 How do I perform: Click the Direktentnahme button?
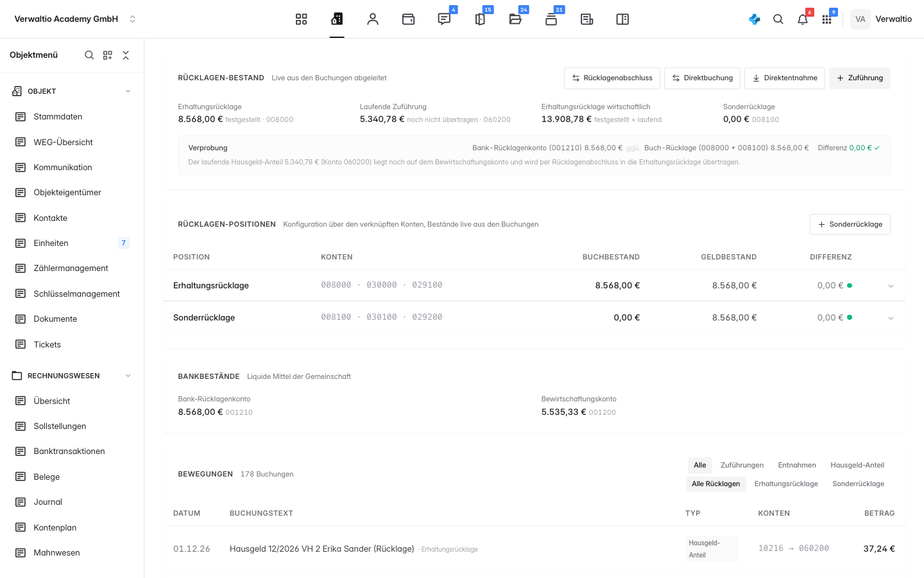[x=785, y=78]
